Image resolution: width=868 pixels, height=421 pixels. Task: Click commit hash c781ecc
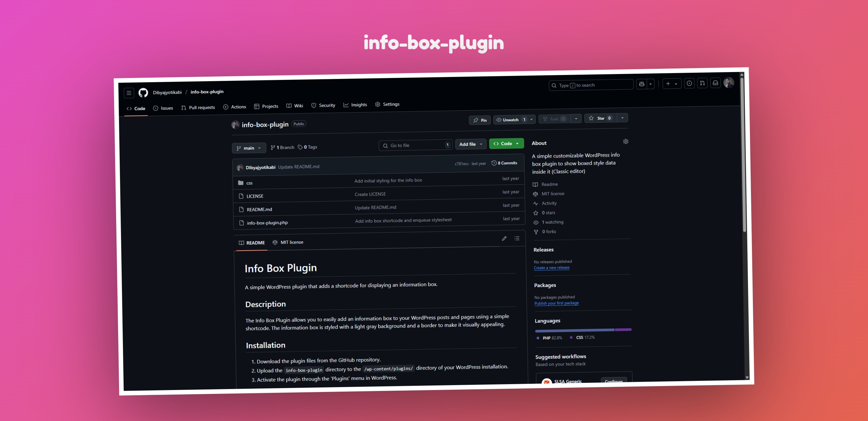pyautogui.click(x=462, y=164)
